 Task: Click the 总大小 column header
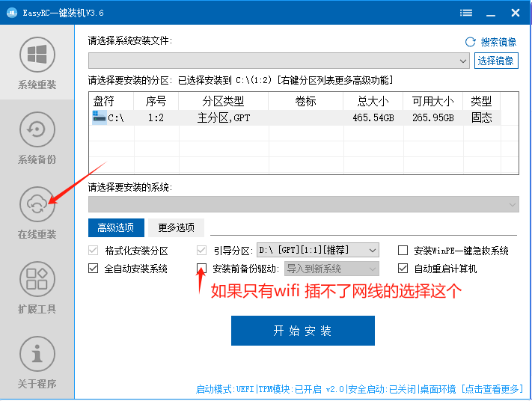coord(373,101)
